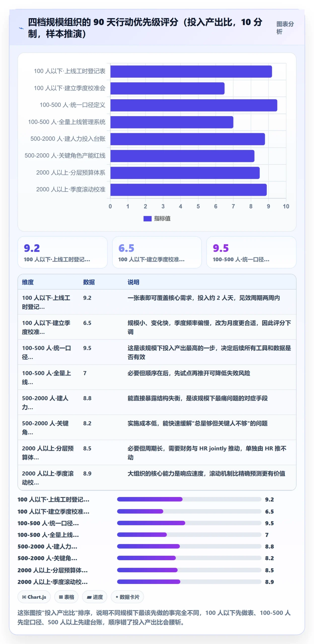Click progress bar valued 8.5
This screenshot has width=314, height=644.
tap(189, 570)
